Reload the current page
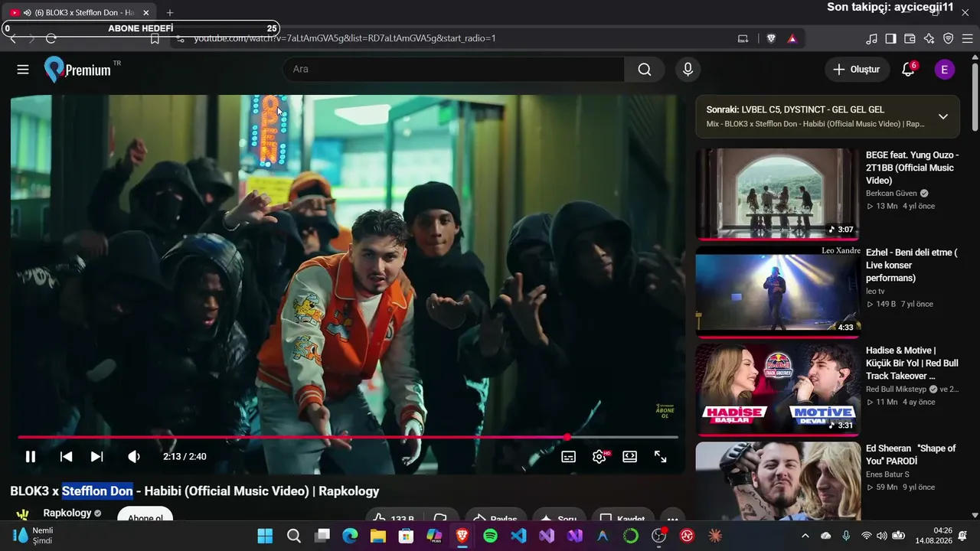Viewport: 980px width, 551px height. click(x=51, y=38)
